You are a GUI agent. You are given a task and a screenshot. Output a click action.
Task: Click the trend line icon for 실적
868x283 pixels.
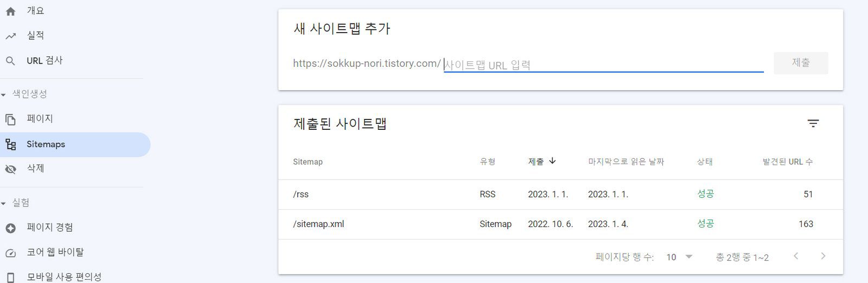pyautogui.click(x=10, y=36)
